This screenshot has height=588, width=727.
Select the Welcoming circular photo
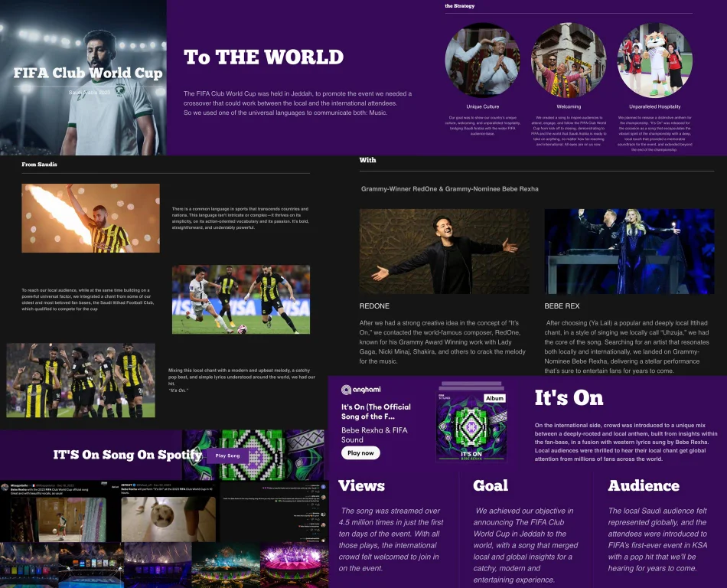[569, 60]
